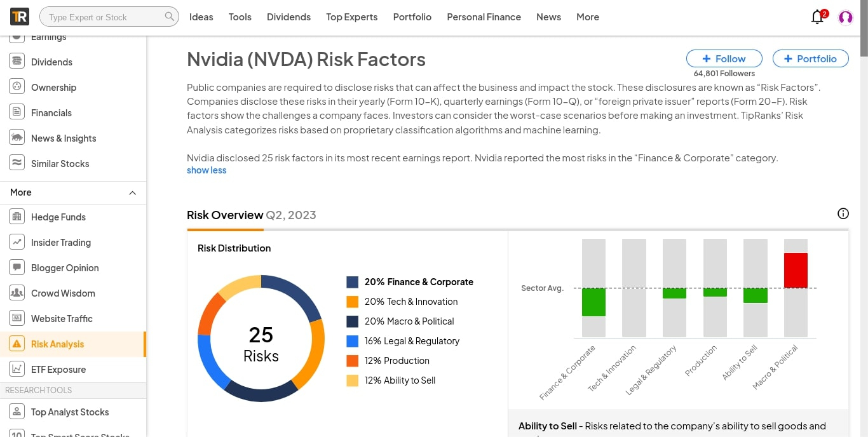Open Insider Trading sidebar icon
Image resolution: width=868 pixels, height=437 pixels.
(17, 243)
